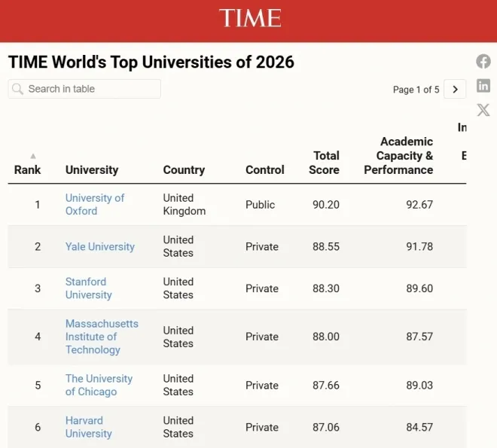Open the Harvard University link
This screenshot has height=448, width=497.
pos(88,427)
